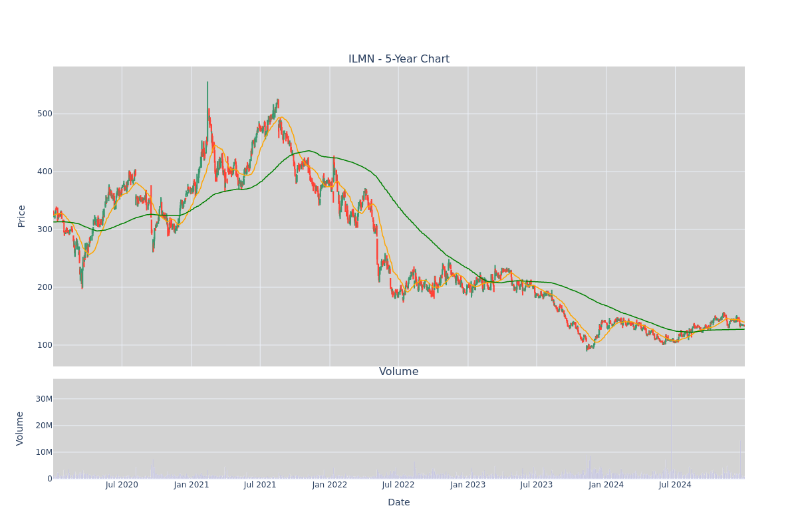Click the price tick label '100'
Screen dimensions: 798x532
point(45,345)
